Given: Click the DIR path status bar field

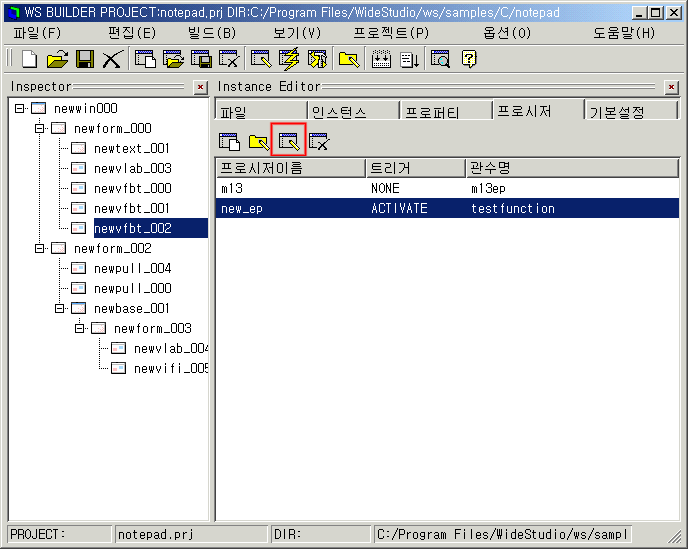Looking at the screenshot, I should (x=502, y=534).
